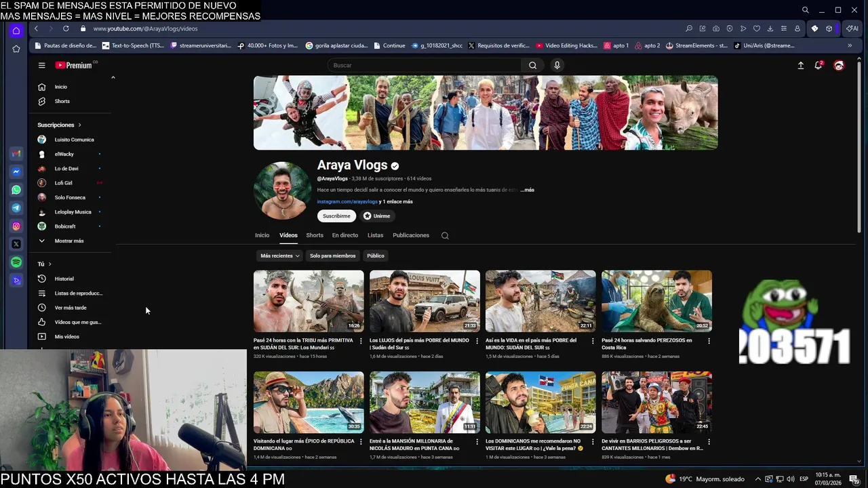Open the YouTube guide hamburger menu
Screen dimensions: 868x488
[41, 65]
